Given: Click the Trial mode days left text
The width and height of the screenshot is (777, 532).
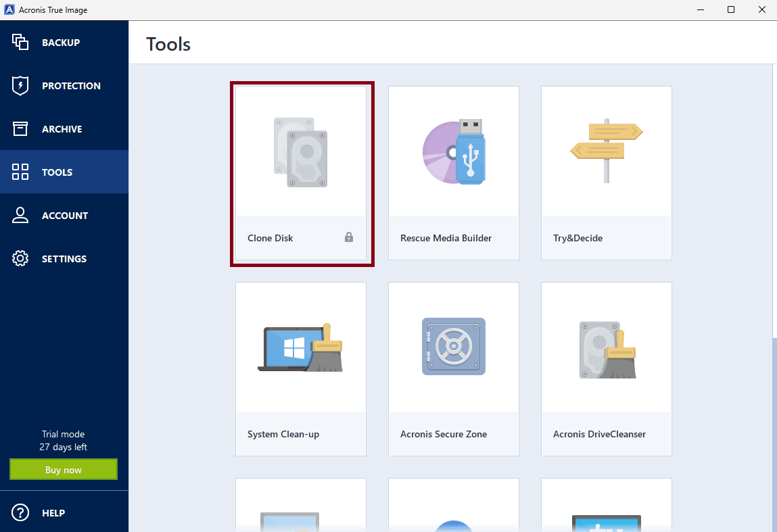Looking at the screenshot, I should pyautogui.click(x=64, y=440).
